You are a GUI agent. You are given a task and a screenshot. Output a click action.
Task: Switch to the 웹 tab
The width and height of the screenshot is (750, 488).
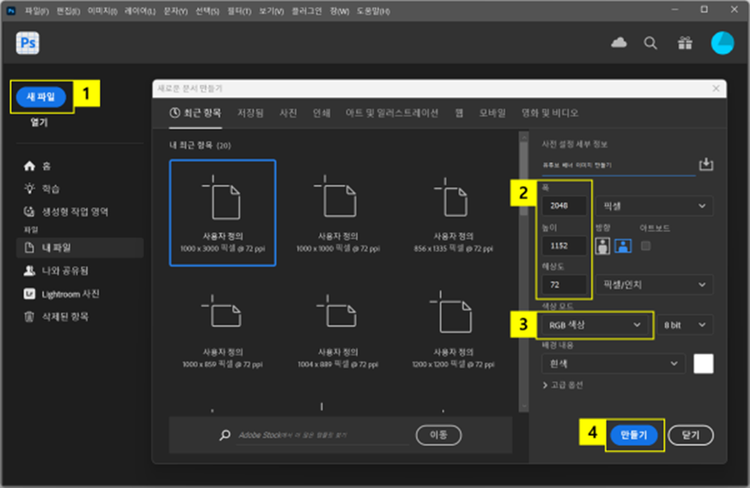click(x=459, y=113)
